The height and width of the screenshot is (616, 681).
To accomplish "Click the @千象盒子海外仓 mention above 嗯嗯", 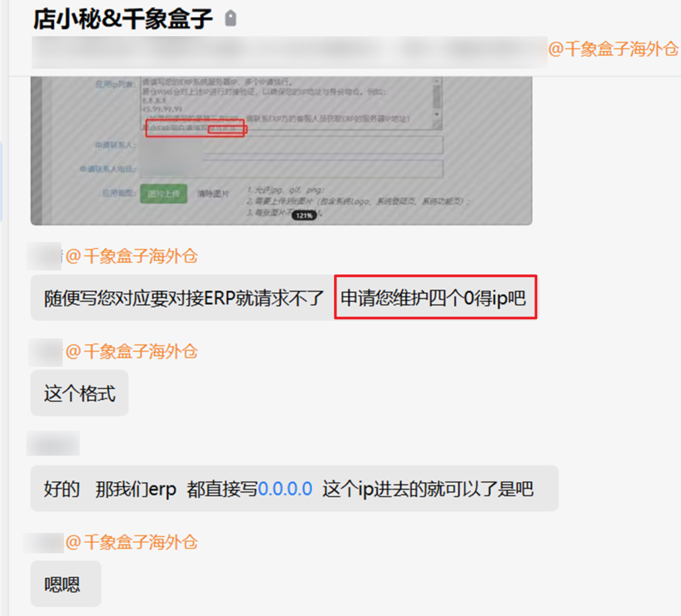I will [x=131, y=542].
